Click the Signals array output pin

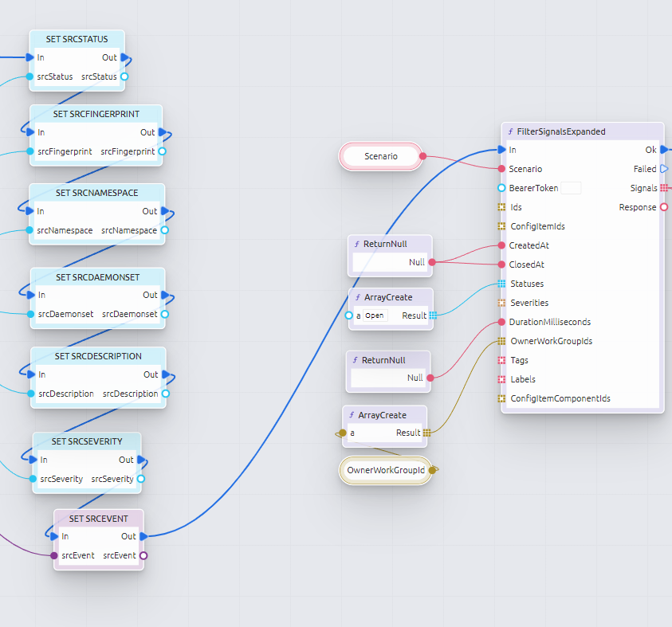[664, 188]
